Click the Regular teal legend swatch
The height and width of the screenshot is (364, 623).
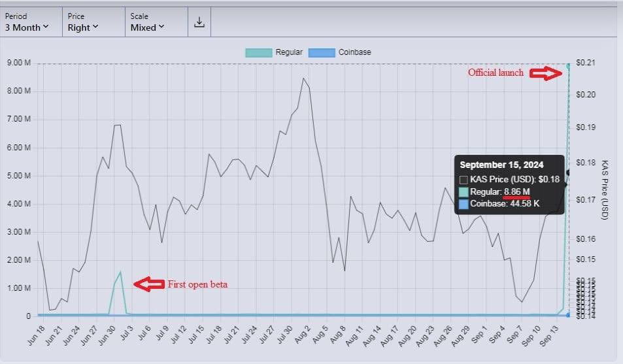[259, 52]
